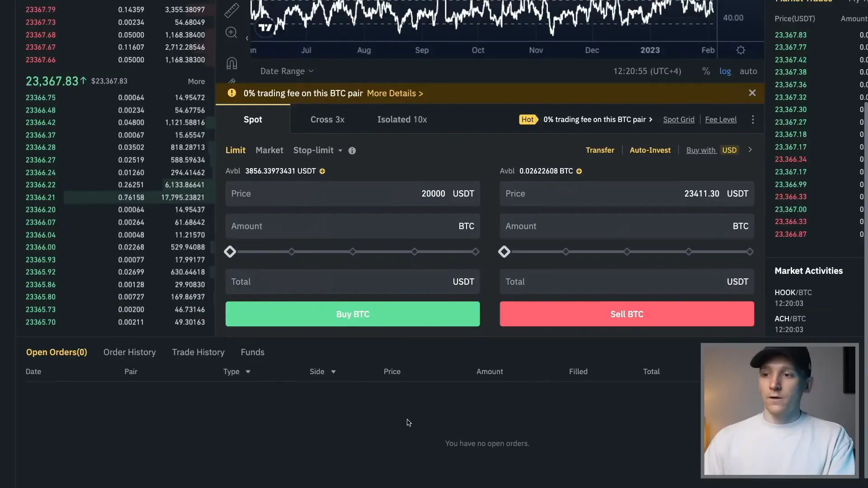Viewport: 868px width, 488px height.
Task: Click the buy Price field showing 20000
Action: coord(353,193)
